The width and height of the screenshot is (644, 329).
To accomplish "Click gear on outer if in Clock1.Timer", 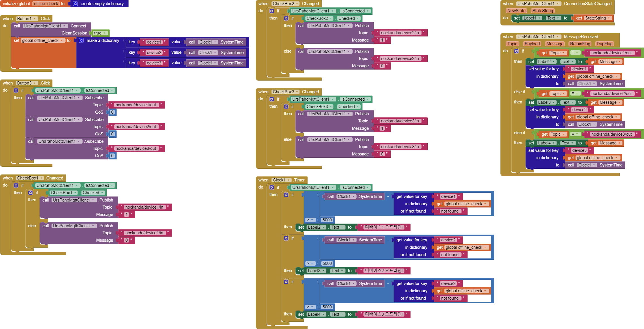I will click(x=272, y=187).
